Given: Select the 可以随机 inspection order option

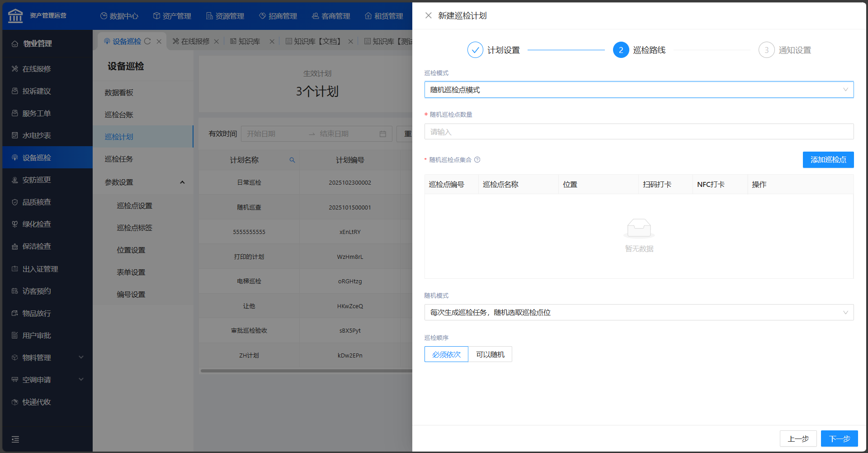Looking at the screenshot, I should coord(490,354).
